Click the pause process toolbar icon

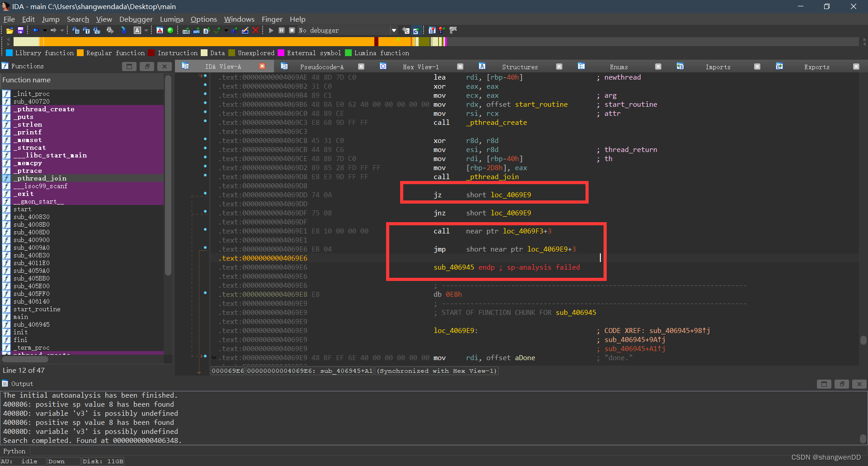pos(282,30)
